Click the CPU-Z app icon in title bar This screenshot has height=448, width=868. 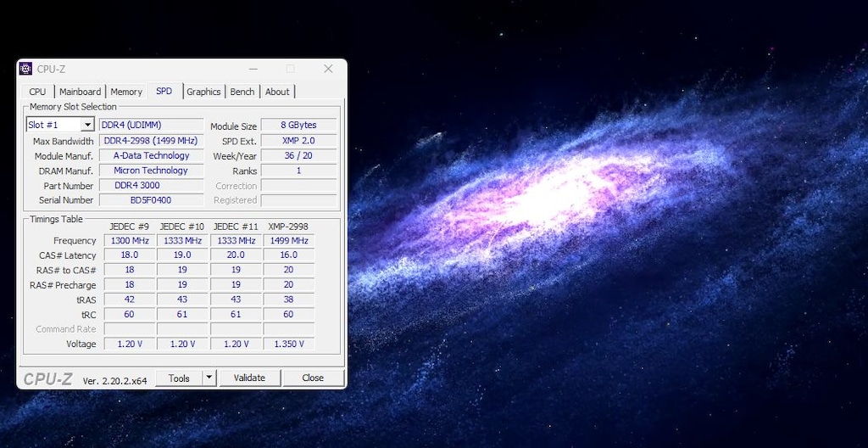(25, 69)
